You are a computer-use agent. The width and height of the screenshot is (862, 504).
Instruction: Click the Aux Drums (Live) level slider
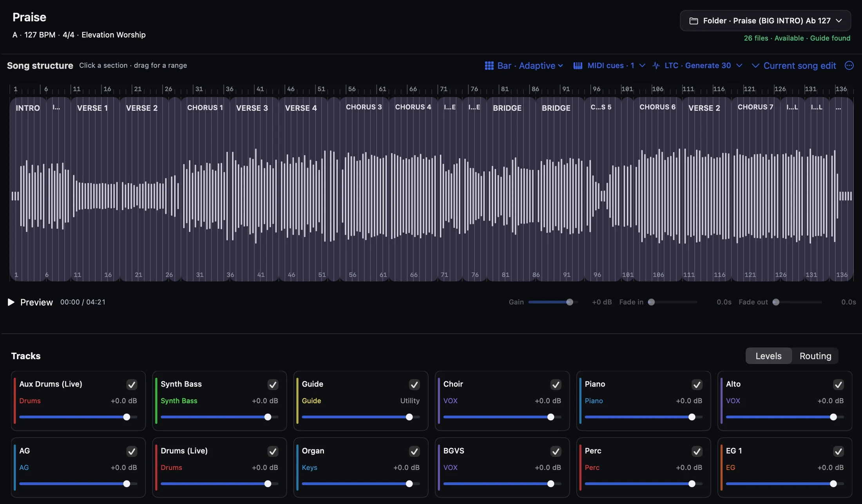tap(78, 417)
